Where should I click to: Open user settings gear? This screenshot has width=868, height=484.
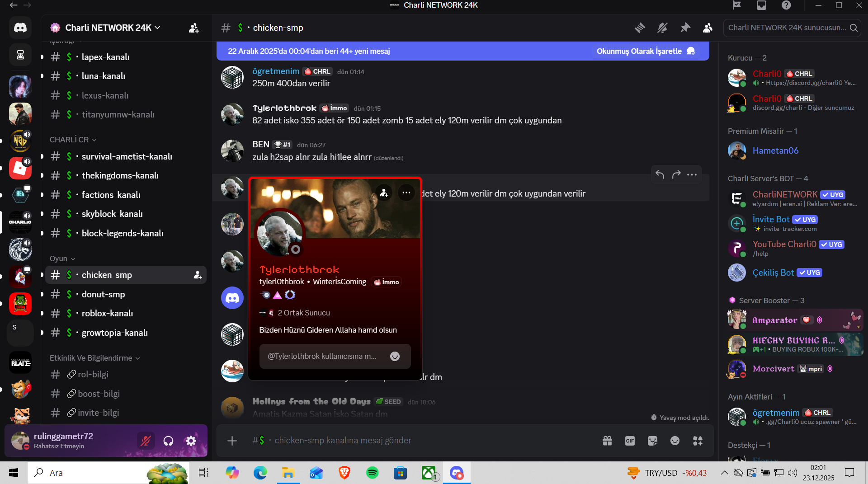click(x=191, y=441)
